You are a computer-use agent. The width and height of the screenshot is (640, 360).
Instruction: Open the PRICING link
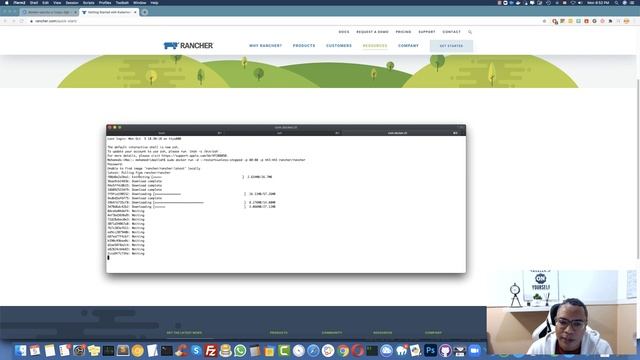[x=403, y=32]
